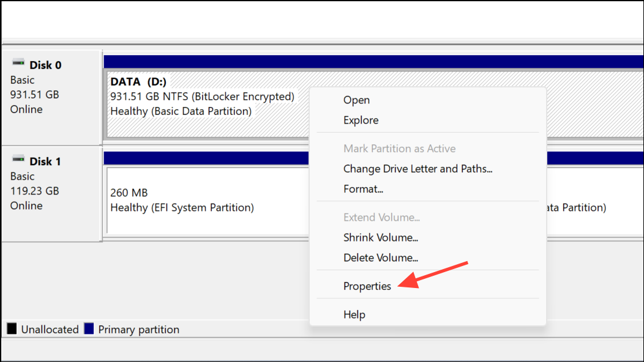The height and width of the screenshot is (362, 644).
Task: Click the Disk 0 blue partition header bar
Action: (x=373, y=62)
